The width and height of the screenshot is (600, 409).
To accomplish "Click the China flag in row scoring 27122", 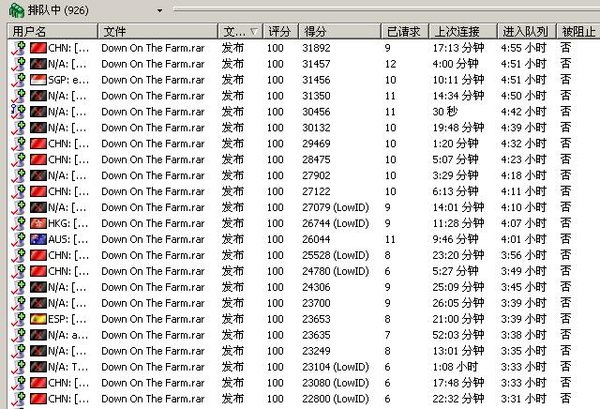I will pos(38,191).
